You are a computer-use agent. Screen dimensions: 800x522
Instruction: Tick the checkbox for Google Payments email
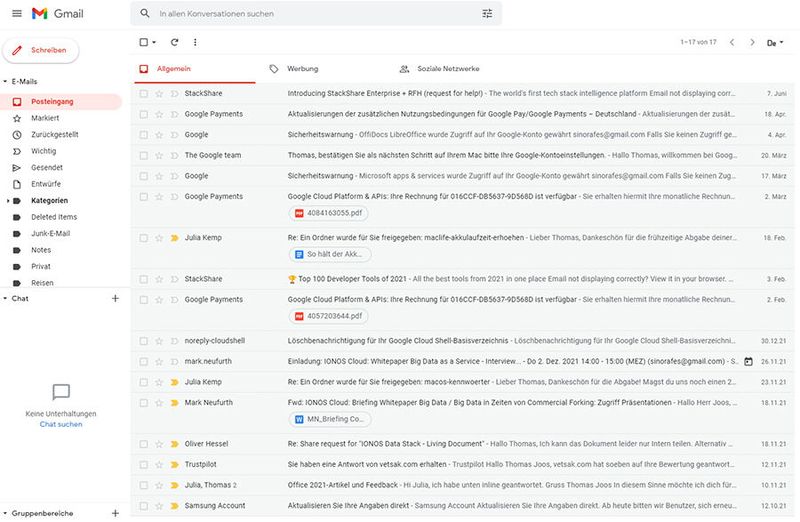pos(144,114)
